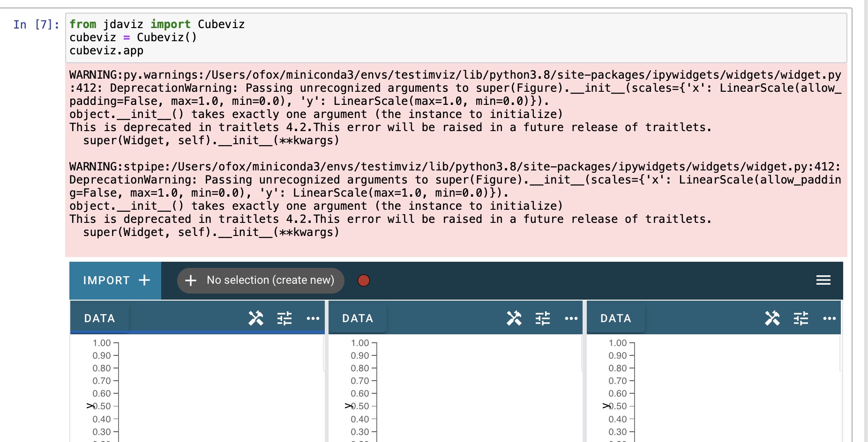Open the viewer tools in the first DATA viewer
This screenshot has height=442, width=868.
[256, 318]
